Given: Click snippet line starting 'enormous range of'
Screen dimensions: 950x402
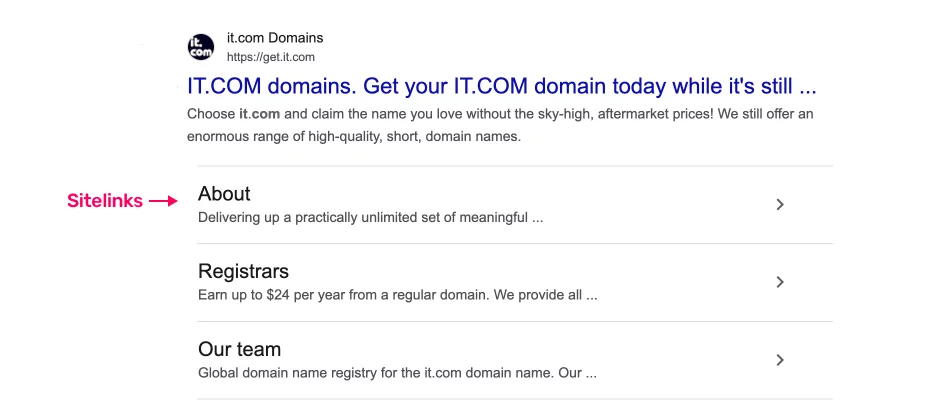Looking at the screenshot, I should (x=353, y=136).
